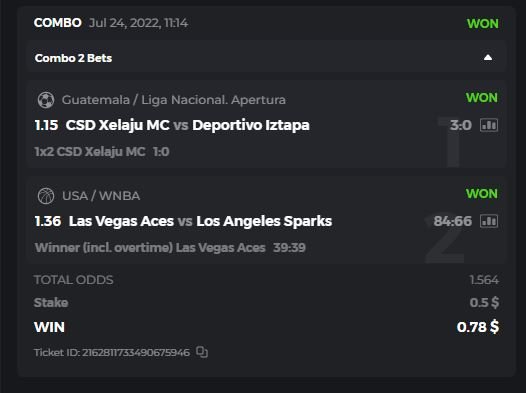This screenshot has width=526, height=393.
Task: Click the COMBO bet type label
Action: pos(58,23)
